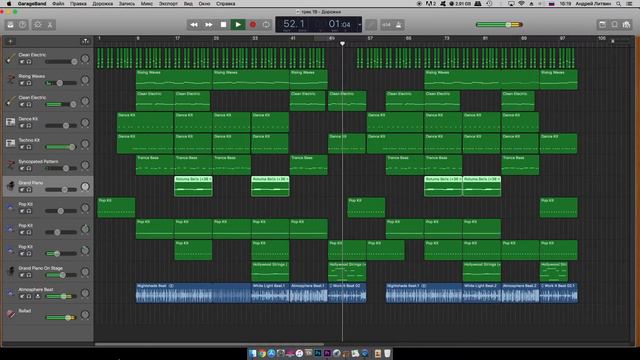
Task: Show the Quick Help button
Action: pos(22,24)
